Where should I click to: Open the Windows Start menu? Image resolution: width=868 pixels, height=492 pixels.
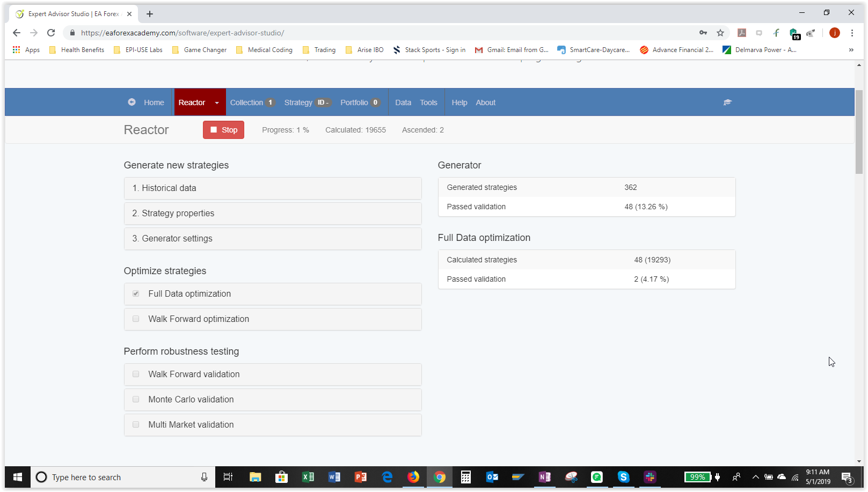click(18, 477)
